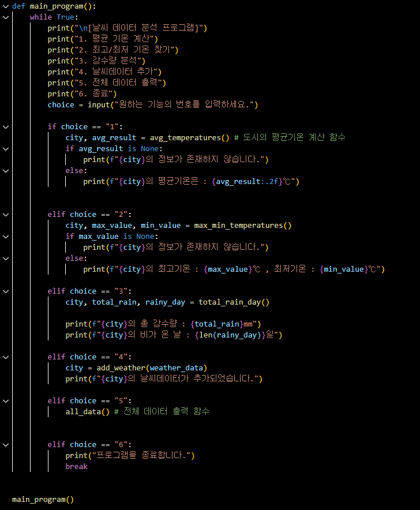Viewport: 420px width, 510px height.
Task: Click the line print("5. 전체 데이터 출력")
Action: point(107,83)
